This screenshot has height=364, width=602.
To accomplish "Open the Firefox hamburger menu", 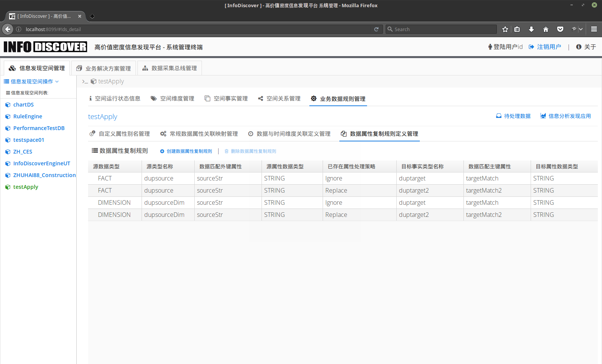I will pos(594,29).
